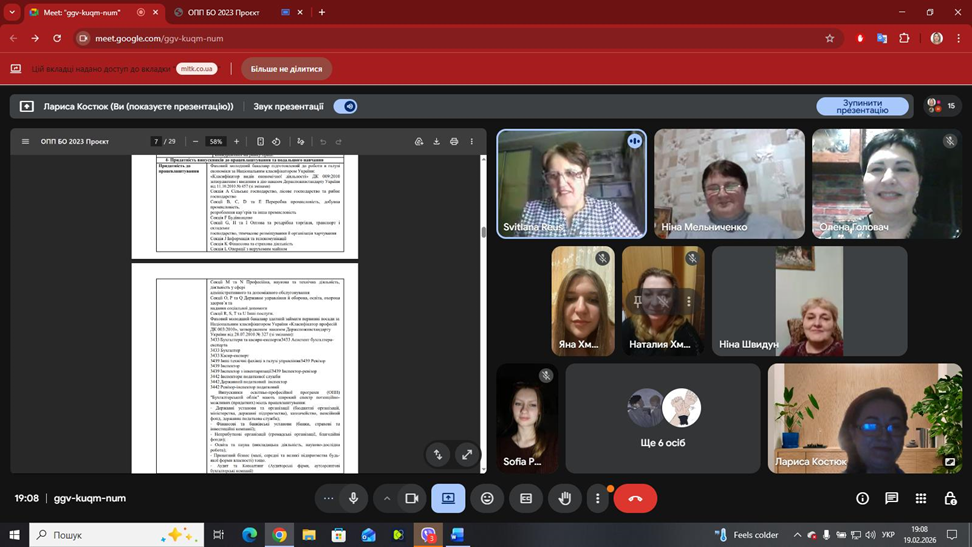Open chat with everyone panel
This screenshot has height=547, width=972.
point(891,498)
